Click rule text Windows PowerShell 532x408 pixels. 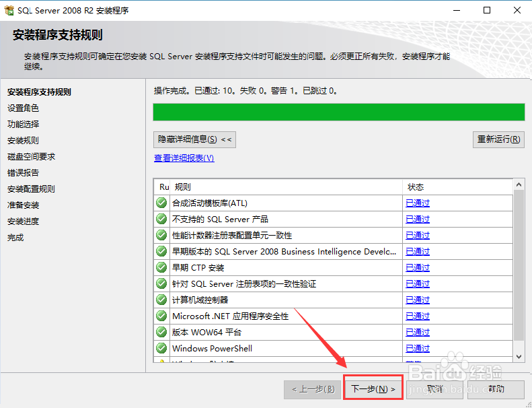click(212, 348)
